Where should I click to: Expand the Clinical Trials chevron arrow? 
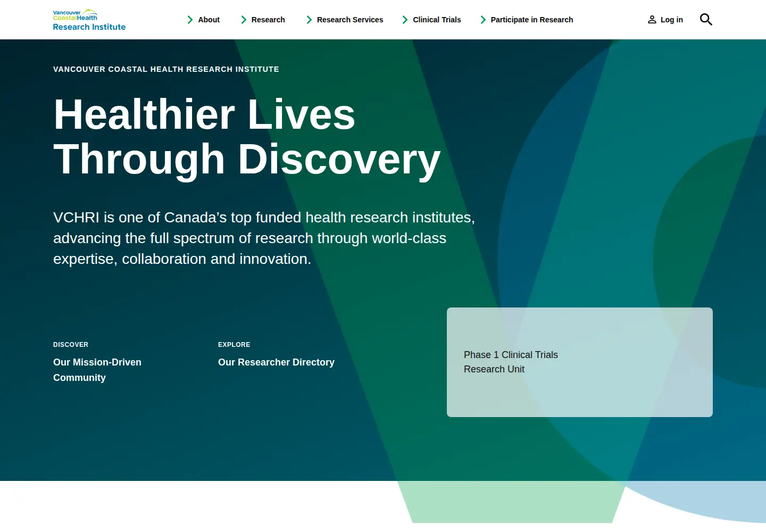pyautogui.click(x=405, y=20)
